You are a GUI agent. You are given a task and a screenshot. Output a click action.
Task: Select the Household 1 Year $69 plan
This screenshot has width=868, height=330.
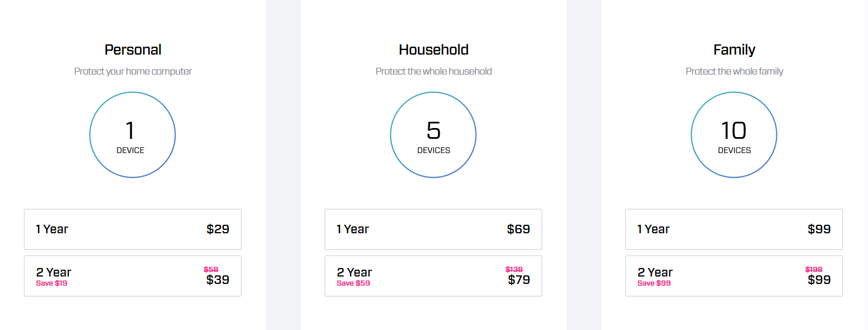[433, 229]
